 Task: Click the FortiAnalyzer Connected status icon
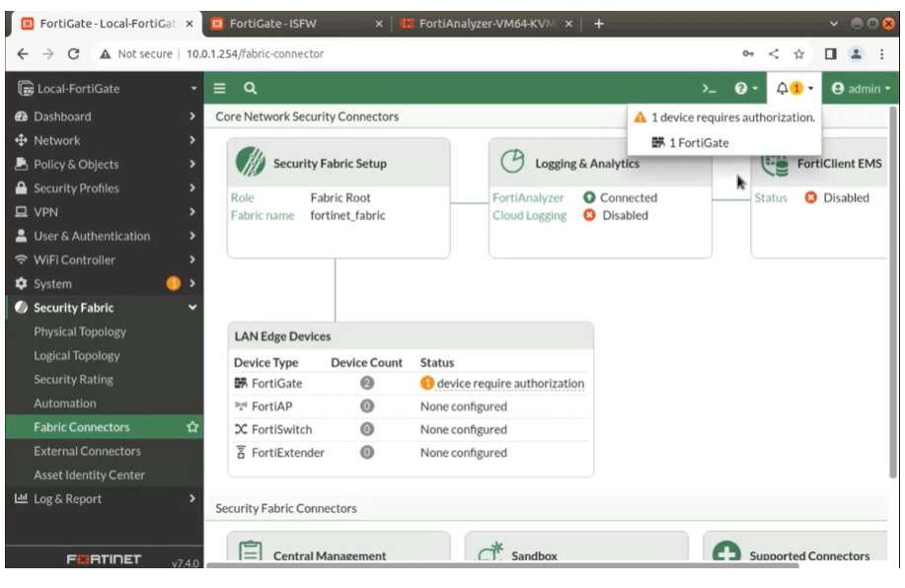click(589, 197)
